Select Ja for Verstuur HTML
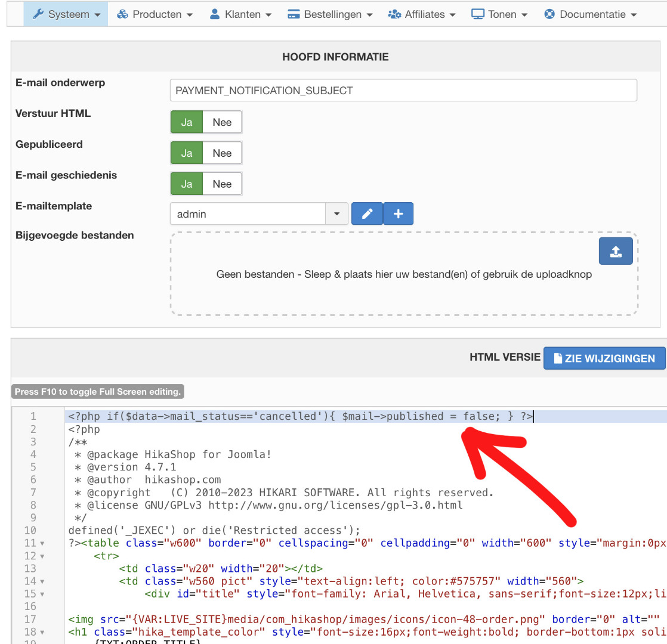667x644 pixels. tap(187, 122)
